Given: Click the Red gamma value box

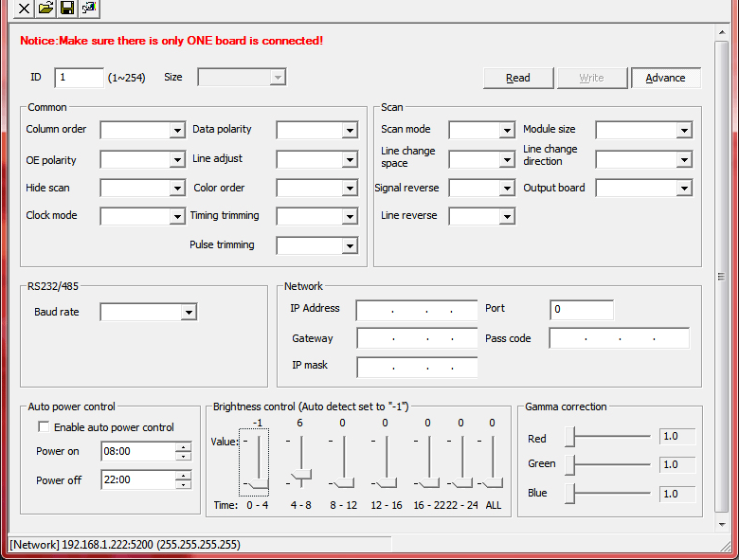Looking at the screenshot, I should click(677, 437).
